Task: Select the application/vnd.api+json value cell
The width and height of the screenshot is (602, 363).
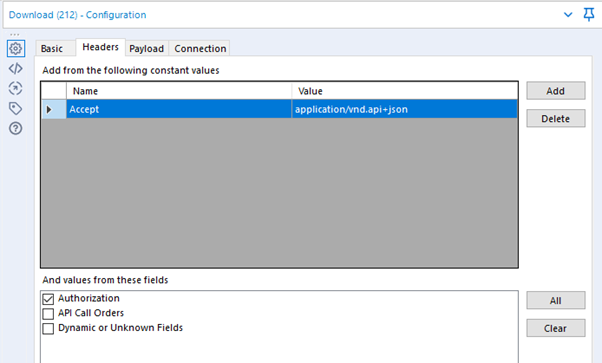Action: (x=404, y=109)
